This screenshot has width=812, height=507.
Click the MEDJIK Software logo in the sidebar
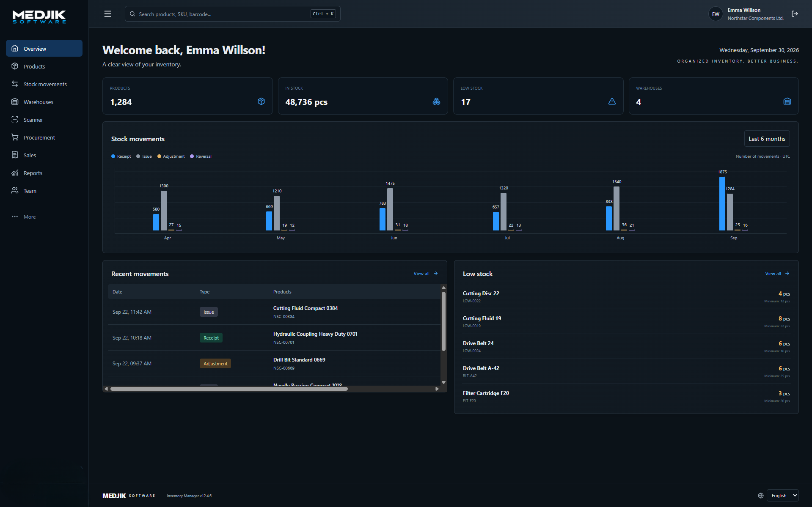coord(39,17)
